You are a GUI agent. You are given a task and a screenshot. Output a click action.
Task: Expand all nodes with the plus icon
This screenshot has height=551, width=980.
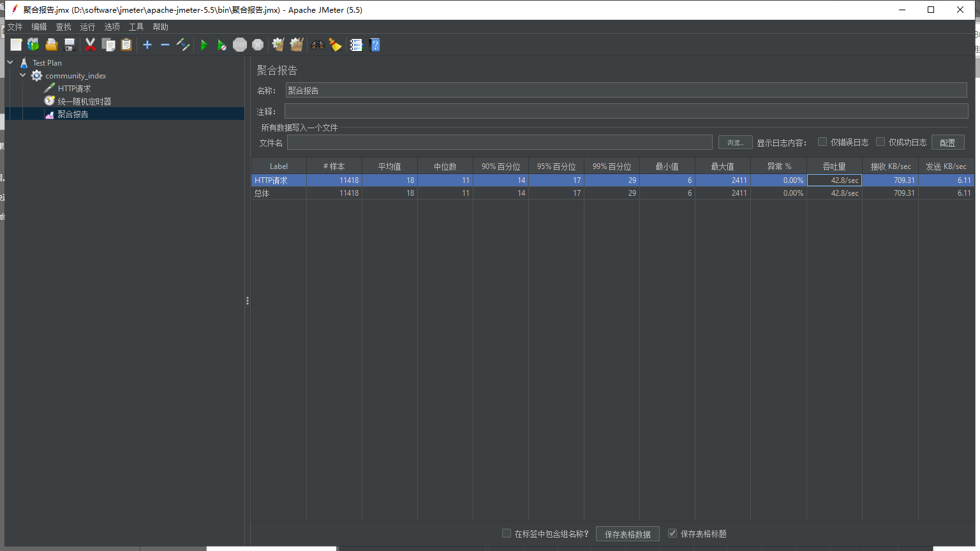coord(147,45)
